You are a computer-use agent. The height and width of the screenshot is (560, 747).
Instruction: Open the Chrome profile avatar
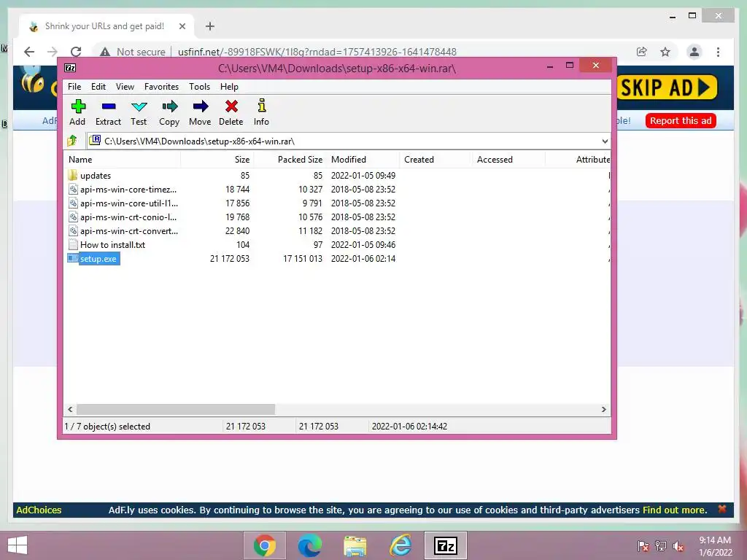(x=694, y=52)
